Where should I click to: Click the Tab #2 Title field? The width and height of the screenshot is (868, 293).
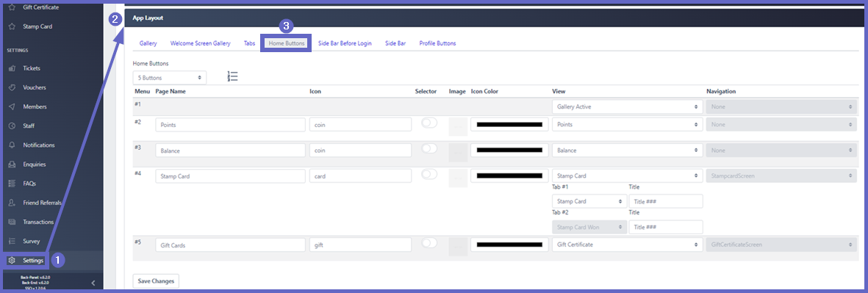point(666,227)
